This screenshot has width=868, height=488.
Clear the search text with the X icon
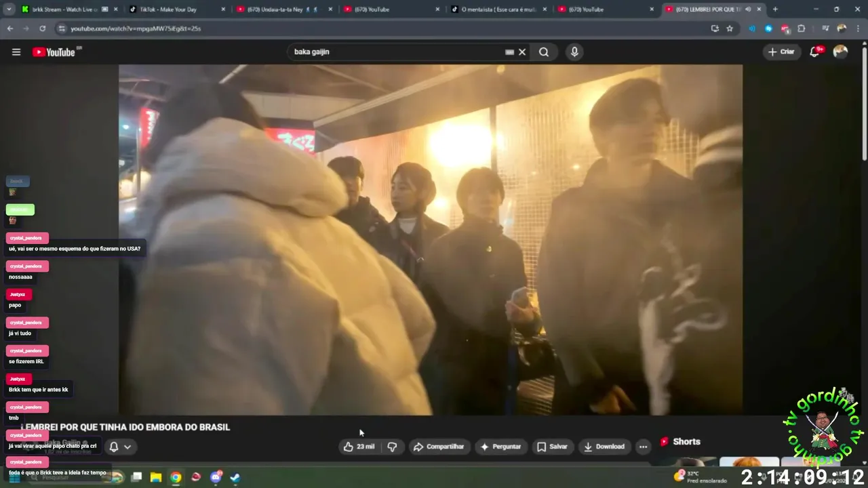522,52
